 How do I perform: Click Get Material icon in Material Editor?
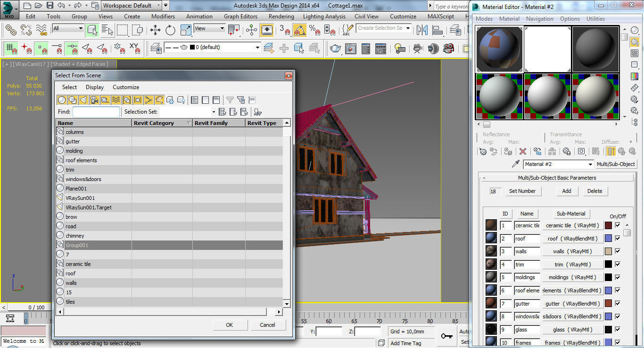483,151
